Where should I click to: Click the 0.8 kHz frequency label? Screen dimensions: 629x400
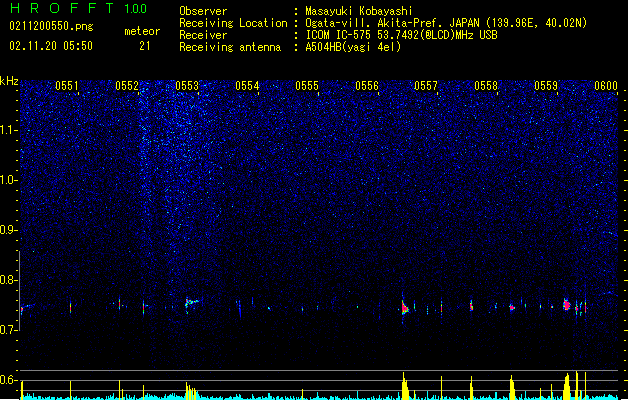point(9,280)
